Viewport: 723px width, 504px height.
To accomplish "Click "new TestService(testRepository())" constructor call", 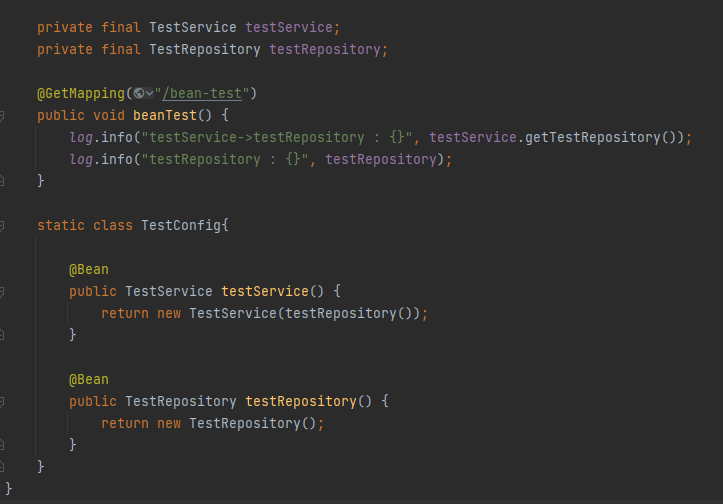I will click(x=289, y=314).
